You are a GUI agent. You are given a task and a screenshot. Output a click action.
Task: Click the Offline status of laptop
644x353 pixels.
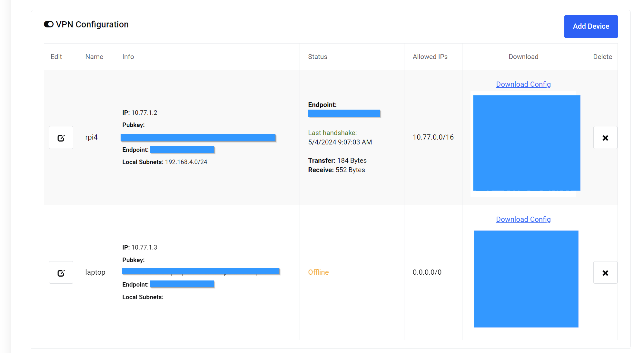click(318, 272)
